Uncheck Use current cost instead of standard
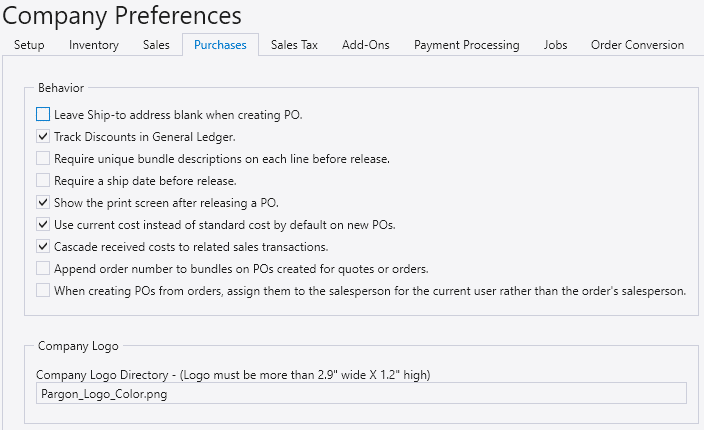 43,225
